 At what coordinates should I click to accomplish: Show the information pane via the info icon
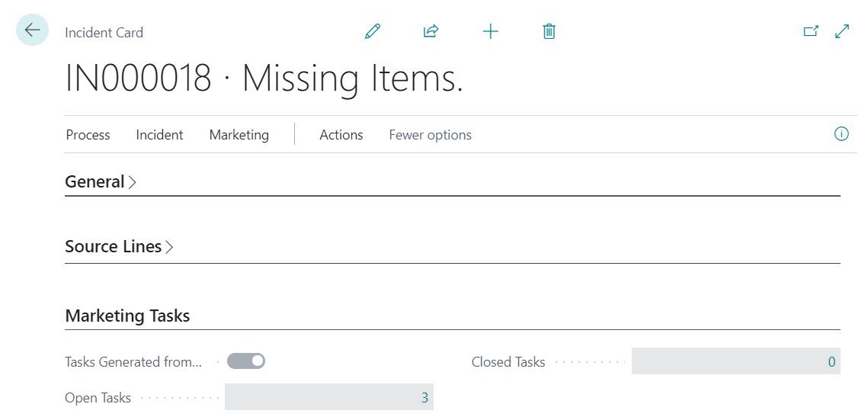click(x=841, y=134)
